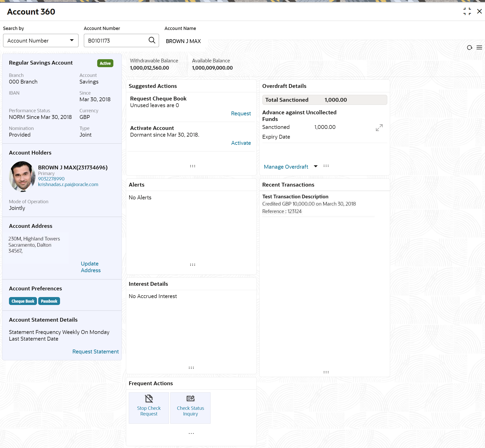Image resolution: width=485 pixels, height=448 pixels.
Task: Click the Alerts widget drag handle
Action: pos(192,264)
